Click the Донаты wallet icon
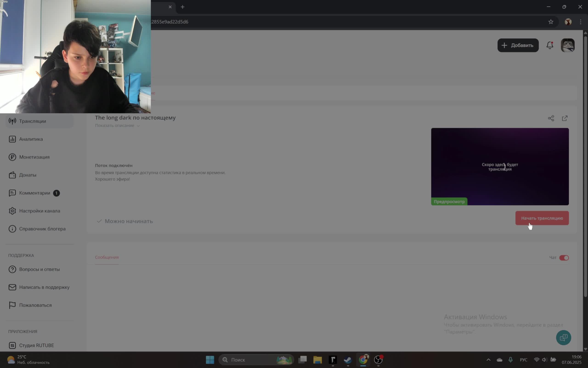588x368 pixels. click(12, 175)
